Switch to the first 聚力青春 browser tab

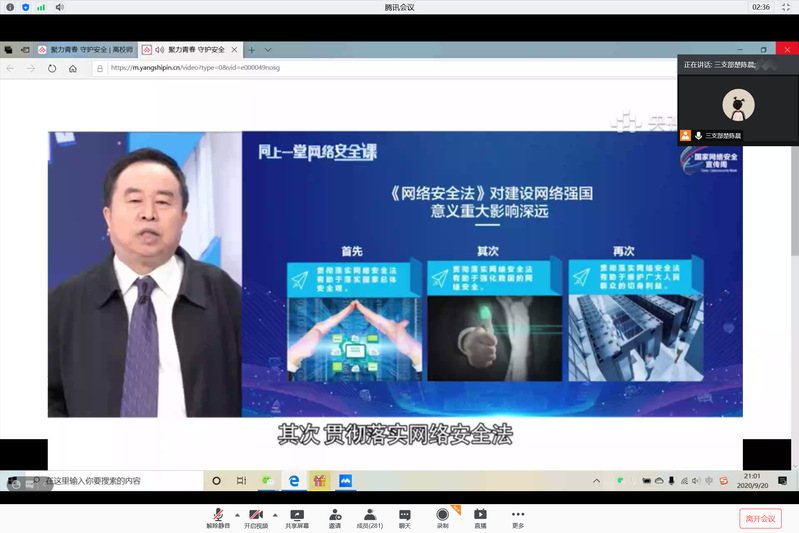pyautogui.click(x=84, y=49)
